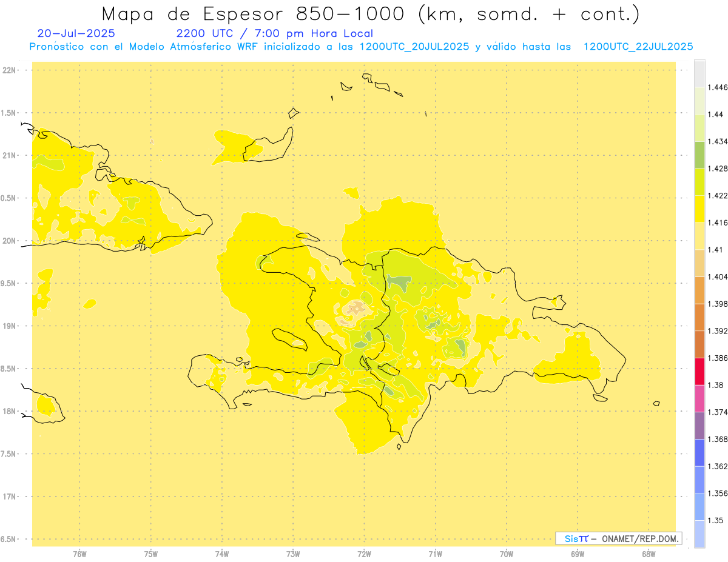The height and width of the screenshot is (562, 728).
Task: Click the '19N' latitude label
Action: [x=9, y=326]
